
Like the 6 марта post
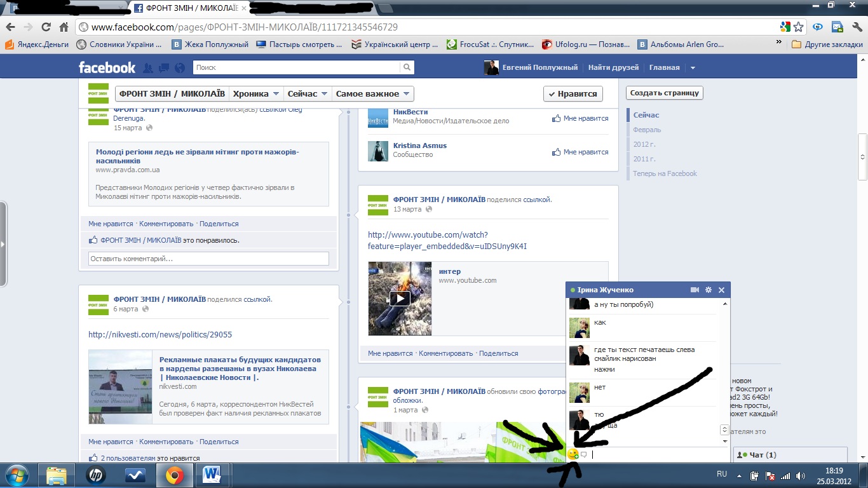click(x=111, y=442)
